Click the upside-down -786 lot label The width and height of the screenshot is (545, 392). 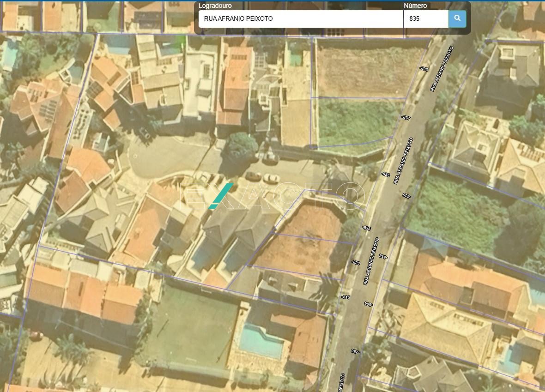click(x=355, y=351)
